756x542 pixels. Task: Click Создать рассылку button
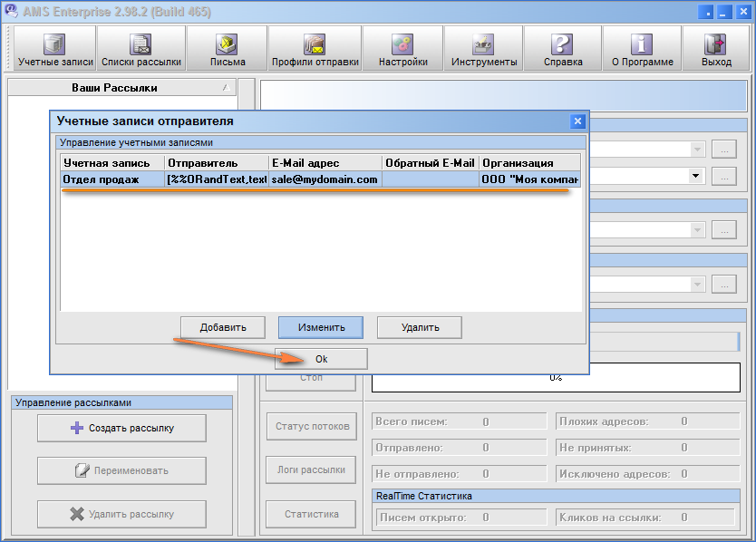tap(121, 428)
